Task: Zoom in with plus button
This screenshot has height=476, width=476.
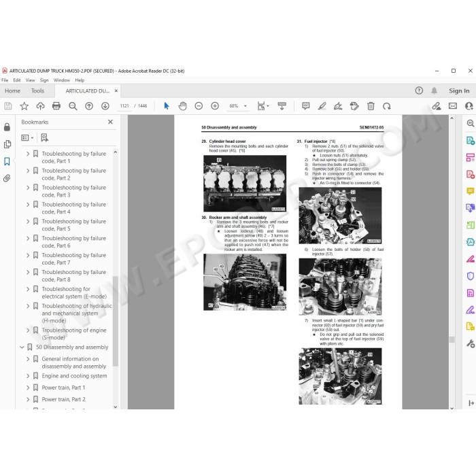Action: click(215, 106)
